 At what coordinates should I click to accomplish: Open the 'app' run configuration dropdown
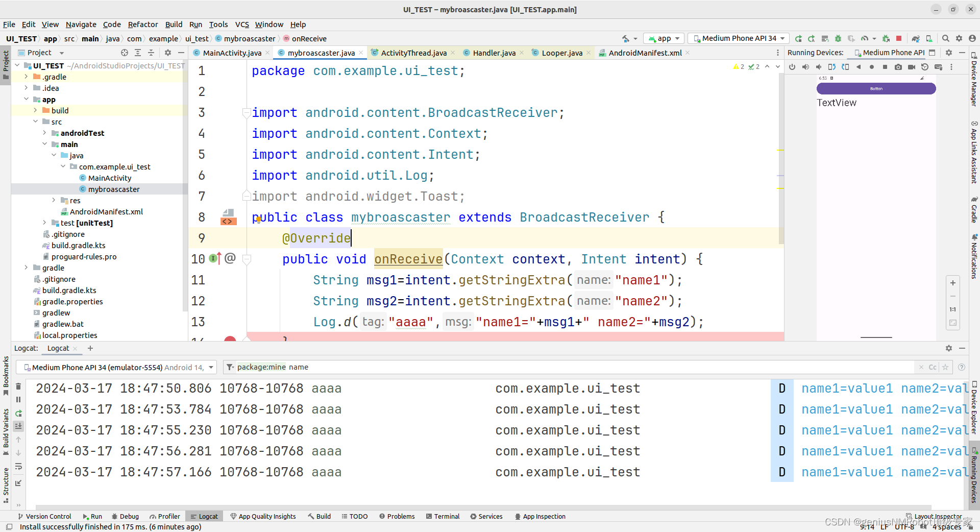point(663,38)
